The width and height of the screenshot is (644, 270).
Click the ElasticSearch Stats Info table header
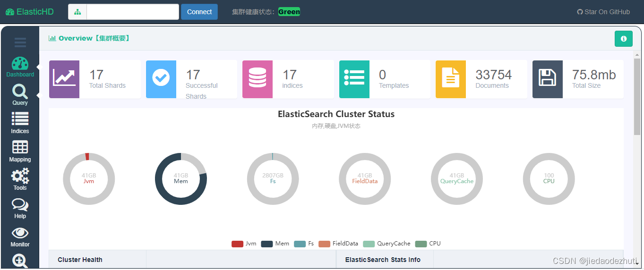point(383,260)
